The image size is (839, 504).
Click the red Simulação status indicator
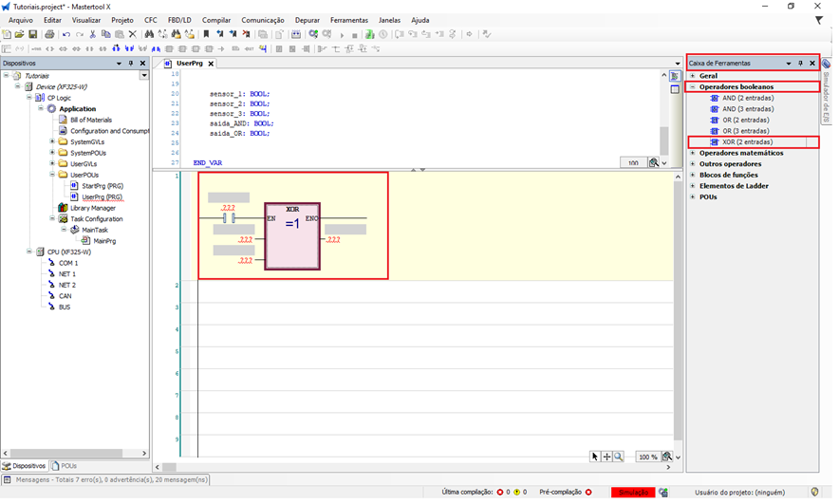(x=633, y=493)
